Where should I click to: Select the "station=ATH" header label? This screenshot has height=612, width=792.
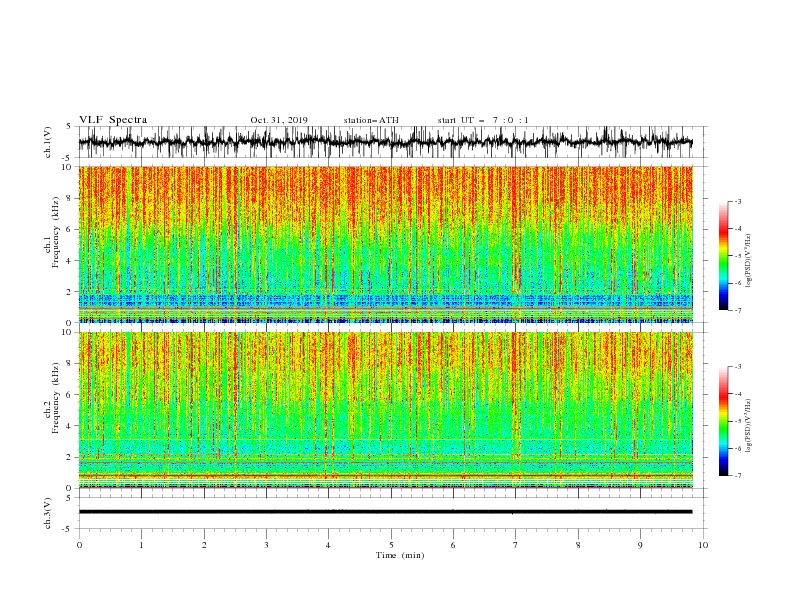click(371, 120)
